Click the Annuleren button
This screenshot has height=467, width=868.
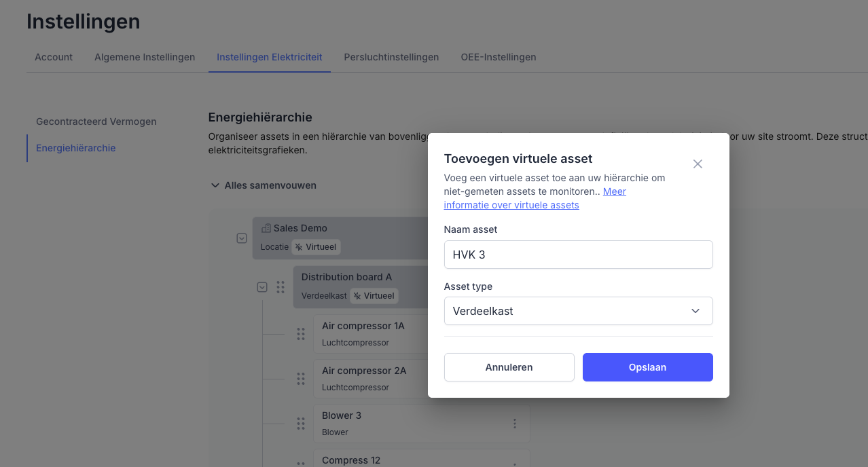(509, 367)
